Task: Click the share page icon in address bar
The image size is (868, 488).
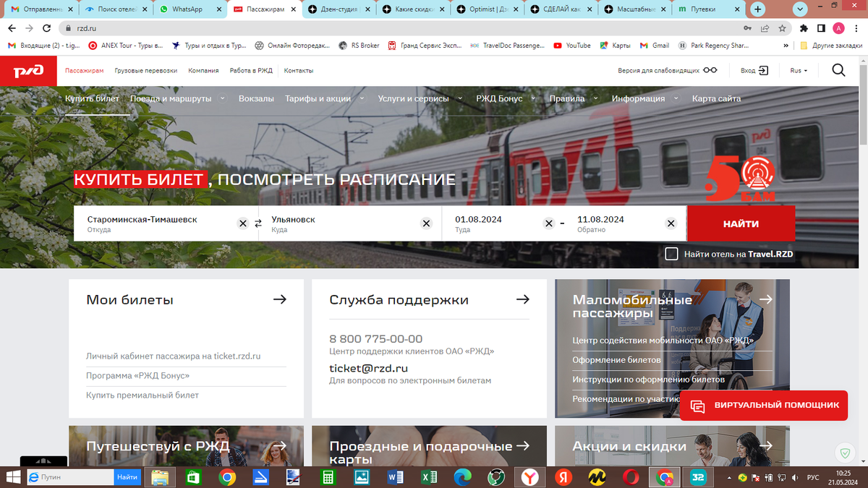Action: 765,28
